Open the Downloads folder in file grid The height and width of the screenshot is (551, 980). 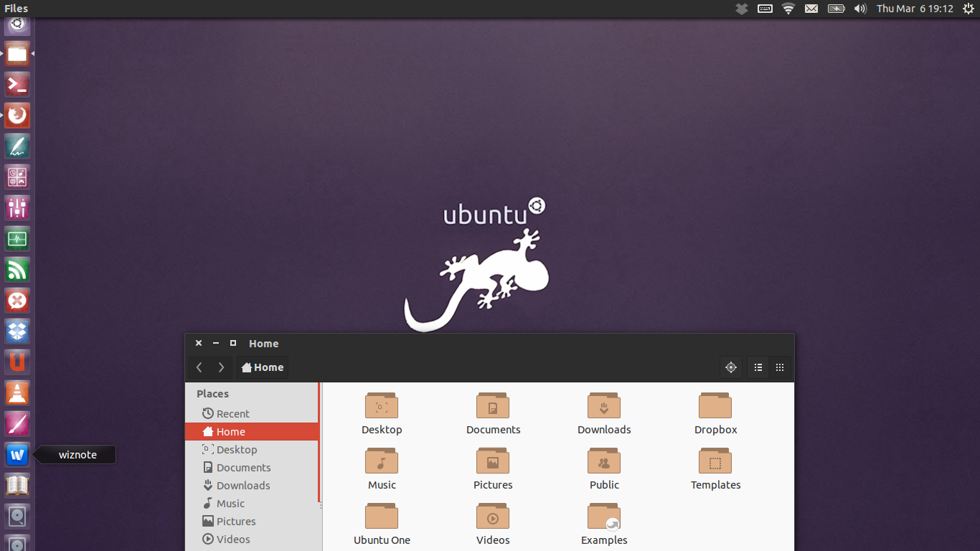(604, 406)
